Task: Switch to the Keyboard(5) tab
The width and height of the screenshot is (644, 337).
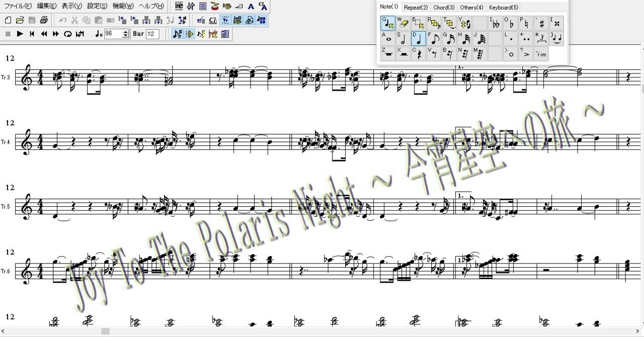Action: [504, 7]
